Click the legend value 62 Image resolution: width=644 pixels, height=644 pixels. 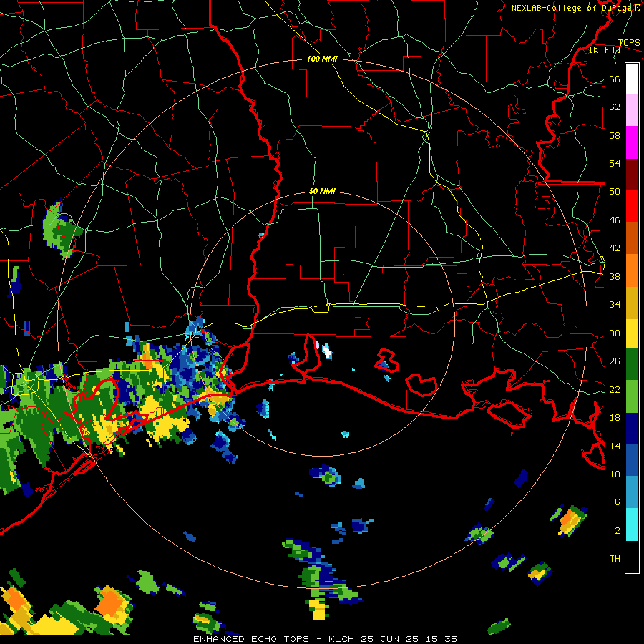click(615, 107)
